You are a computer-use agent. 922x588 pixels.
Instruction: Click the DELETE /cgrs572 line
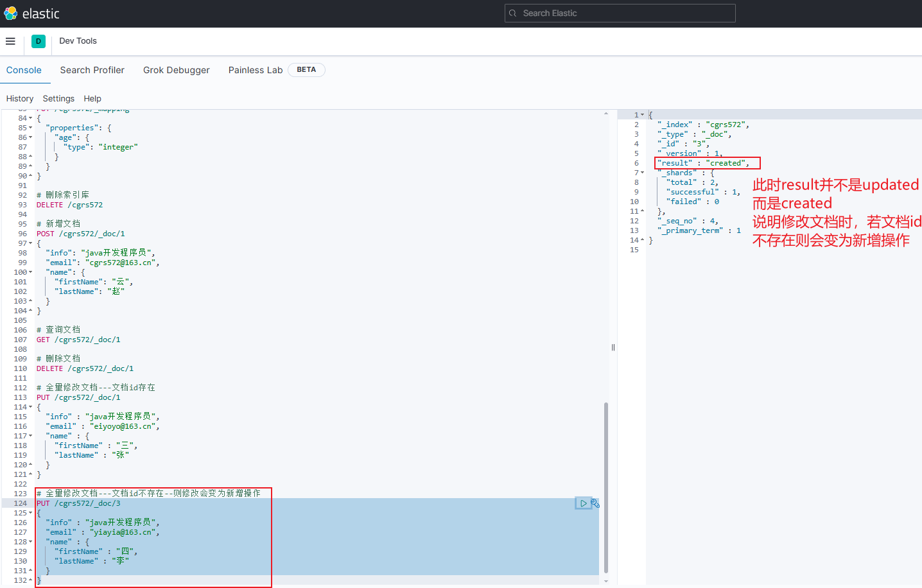pyautogui.click(x=69, y=205)
